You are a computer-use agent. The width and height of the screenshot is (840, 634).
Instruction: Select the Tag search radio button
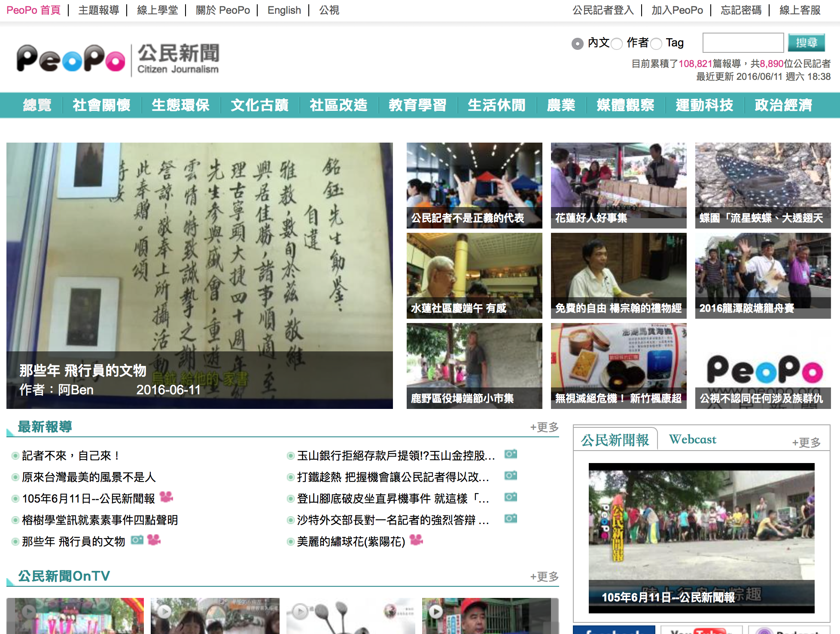tap(656, 43)
